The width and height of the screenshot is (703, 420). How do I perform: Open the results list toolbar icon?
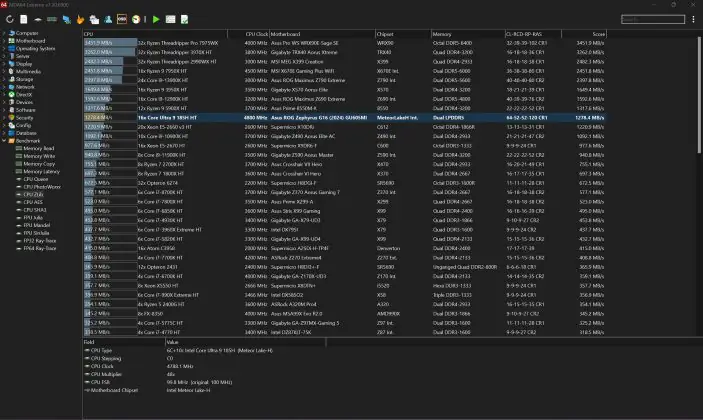coord(170,19)
